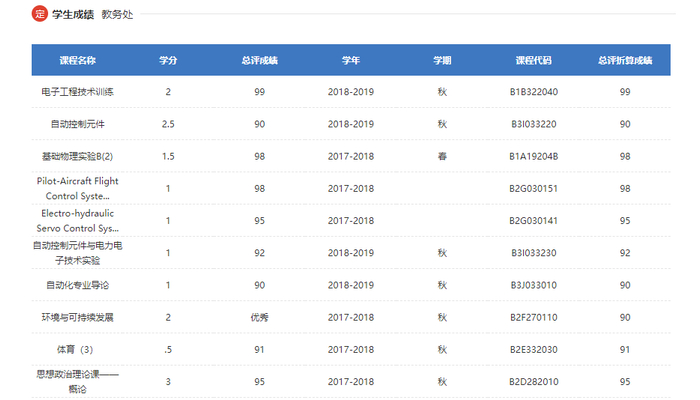Click course Pilot-Aircraft Flight Control Syste...
Viewport: 700px width, 400px height.
pyautogui.click(x=78, y=188)
